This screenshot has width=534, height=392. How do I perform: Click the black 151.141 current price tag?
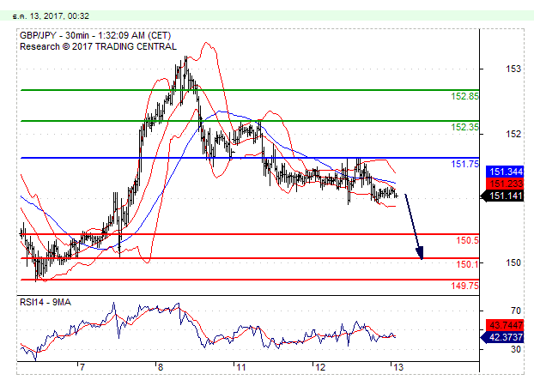pyautogui.click(x=502, y=196)
